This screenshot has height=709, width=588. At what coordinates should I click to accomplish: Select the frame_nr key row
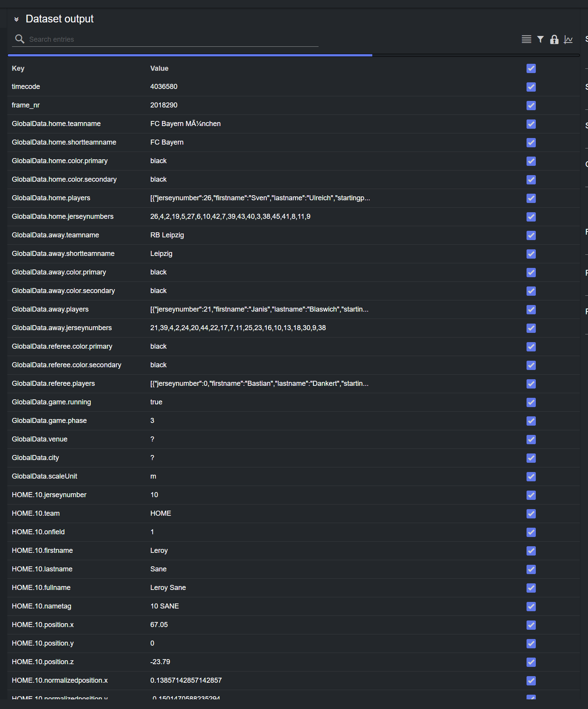tap(26, 105)
